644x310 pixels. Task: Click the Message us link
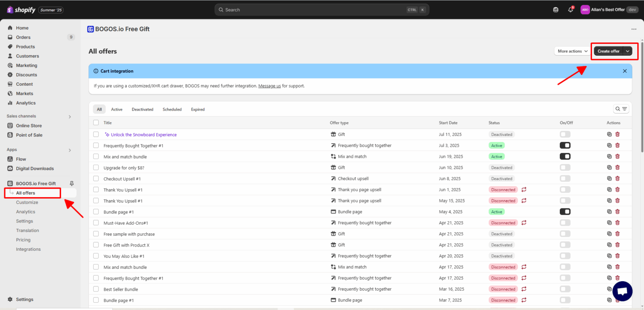point(270,86)
